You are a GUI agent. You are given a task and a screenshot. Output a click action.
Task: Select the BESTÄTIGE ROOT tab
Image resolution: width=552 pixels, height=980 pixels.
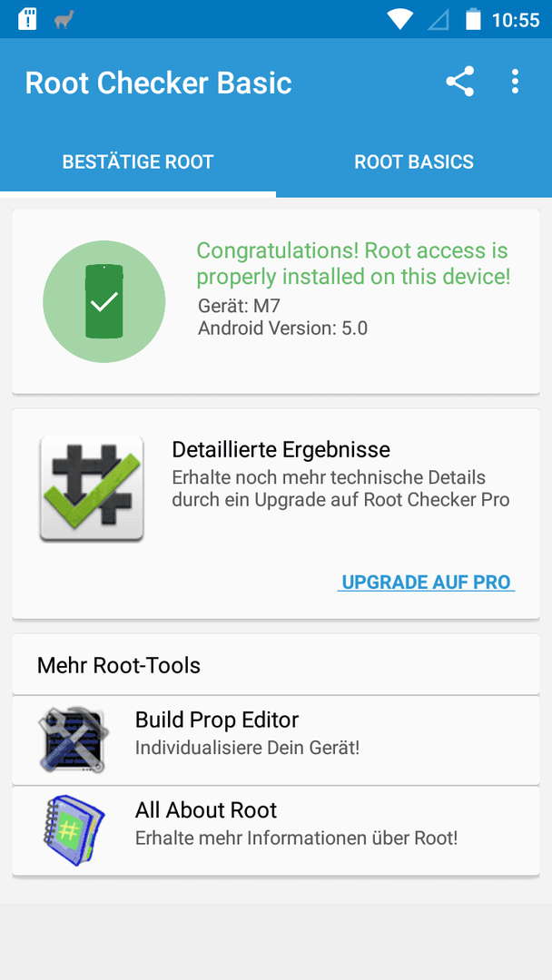138,162
